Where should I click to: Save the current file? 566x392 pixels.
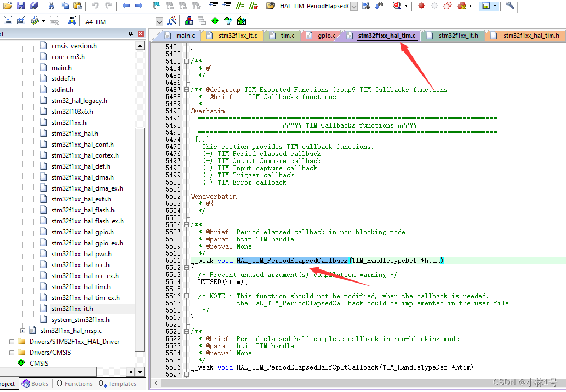pyautogui.click(x=21, y=6)
